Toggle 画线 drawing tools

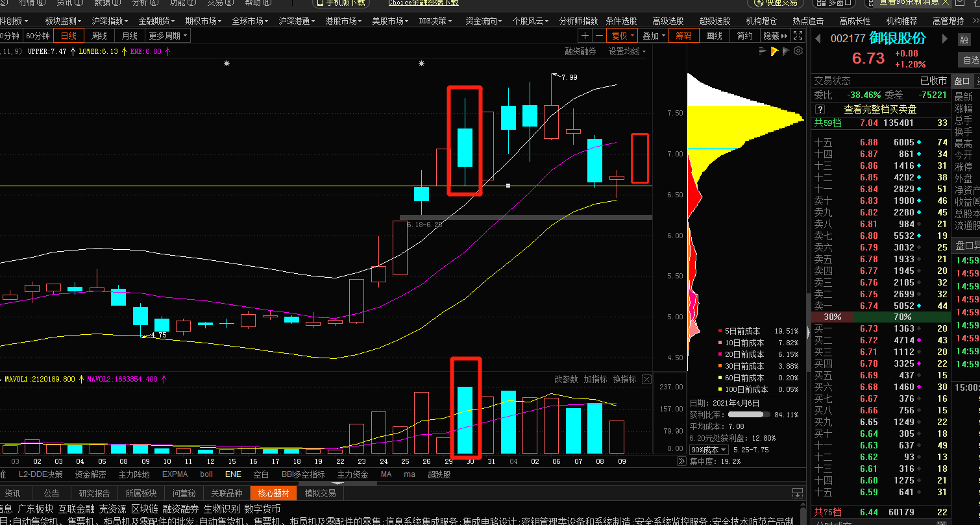[714, 36]
